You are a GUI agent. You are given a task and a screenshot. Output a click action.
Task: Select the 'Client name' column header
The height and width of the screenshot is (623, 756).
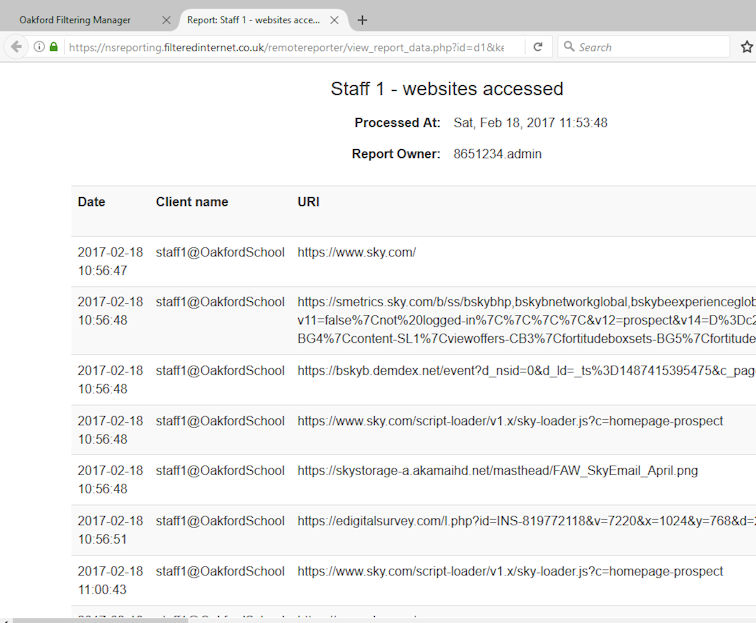(x=192, y=202)
